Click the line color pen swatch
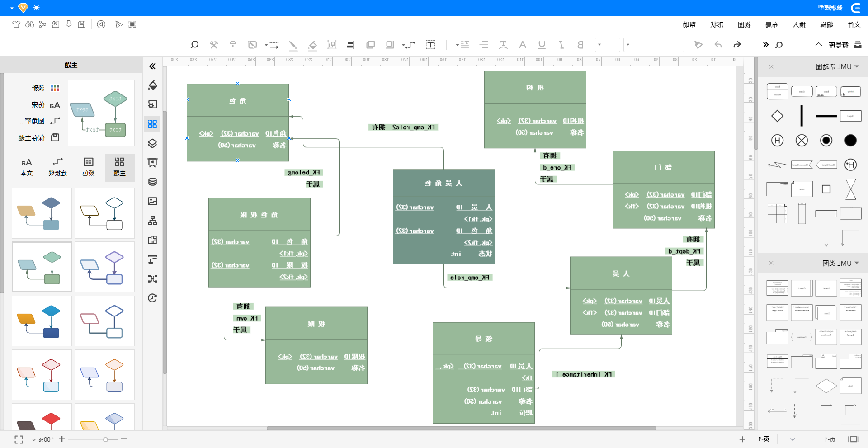Viewport: 868px width, 448px height. point(293,45)
